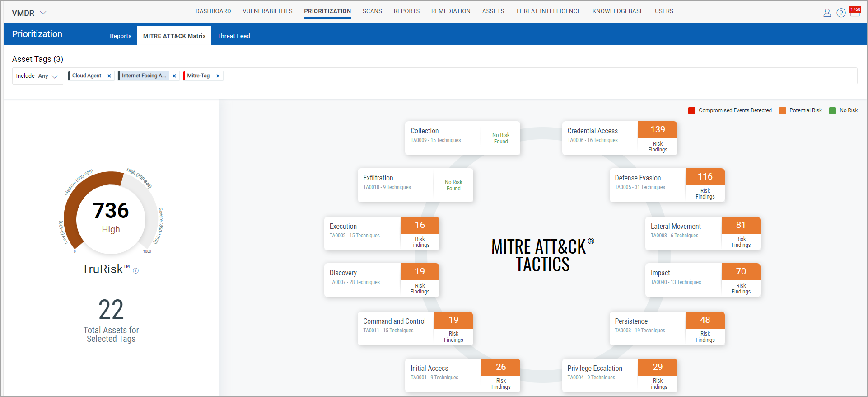Switch to the Threat Feed tab
The height and width of the screenshot is (397, 868).
tap(233, 36)
